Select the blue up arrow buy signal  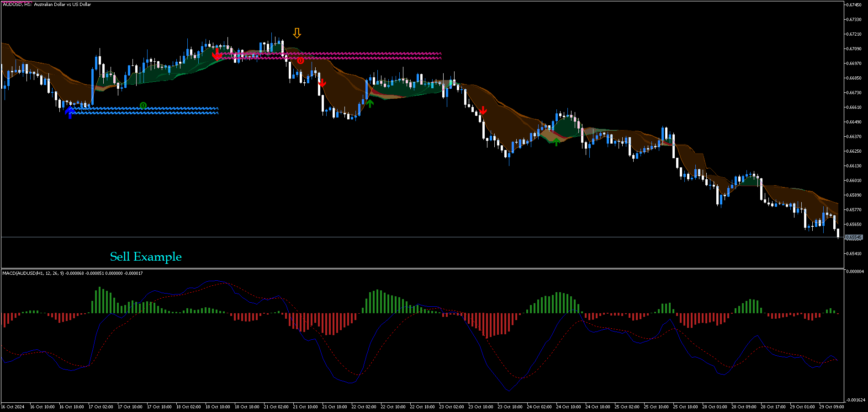pyautogui.click(x=70, y=112)
